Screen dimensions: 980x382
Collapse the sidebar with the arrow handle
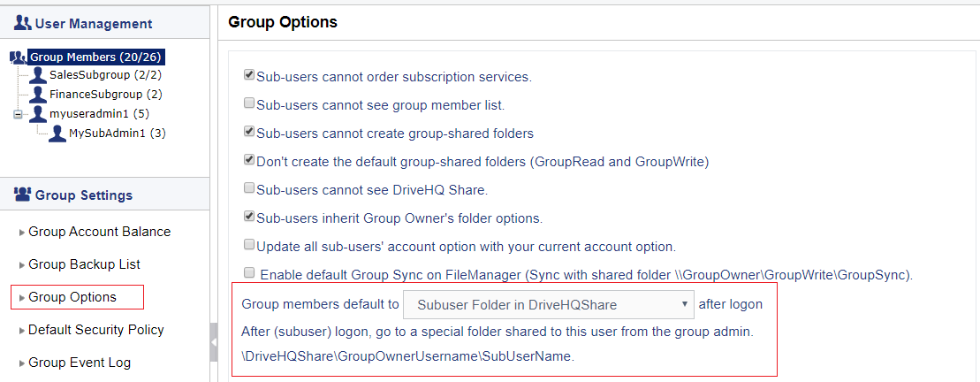[214, 342]
